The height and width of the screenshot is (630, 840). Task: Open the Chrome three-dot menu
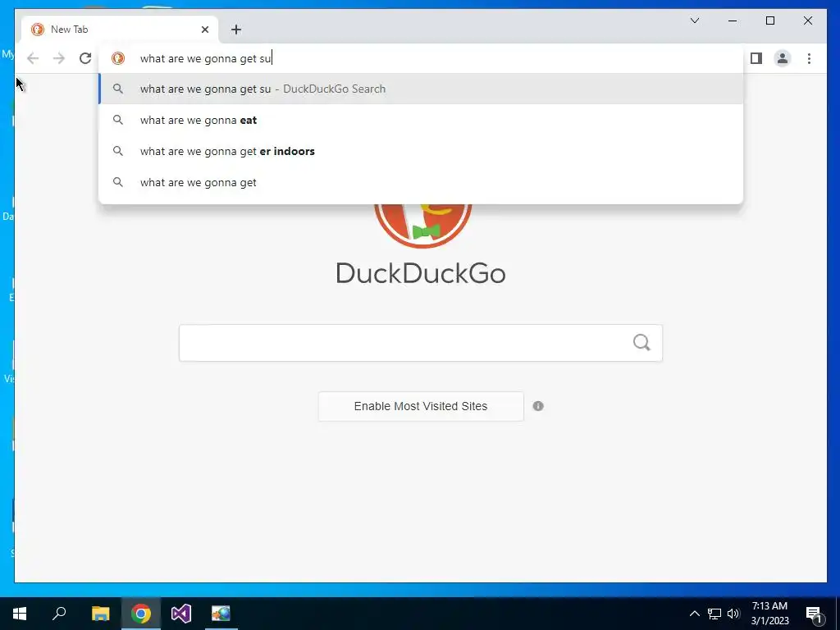809,58
